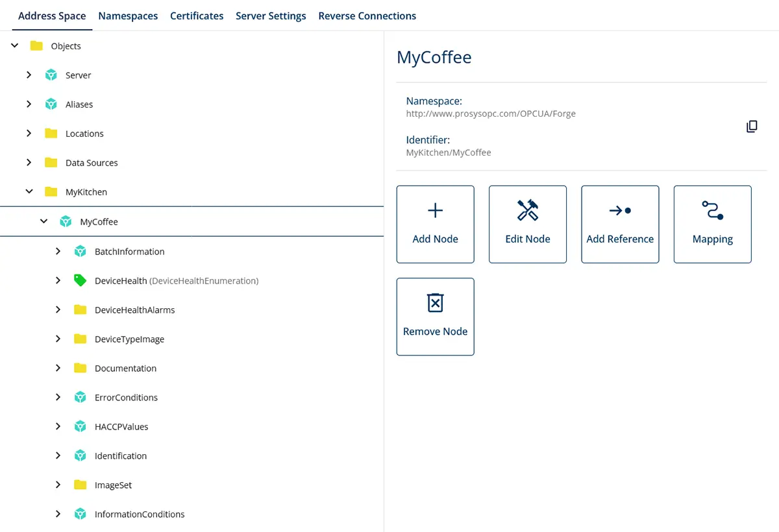Viewport: 779px width, 532px height.
Task: Expand the Locations folder
Action: pyautogui.click(x=29, y=134)
